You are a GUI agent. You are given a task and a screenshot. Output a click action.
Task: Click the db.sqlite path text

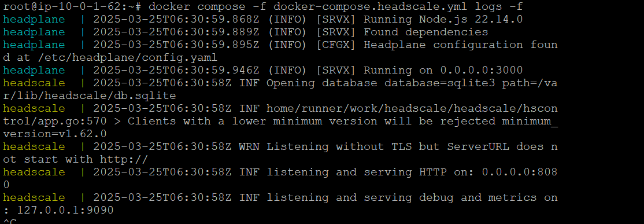coord(145,96)
